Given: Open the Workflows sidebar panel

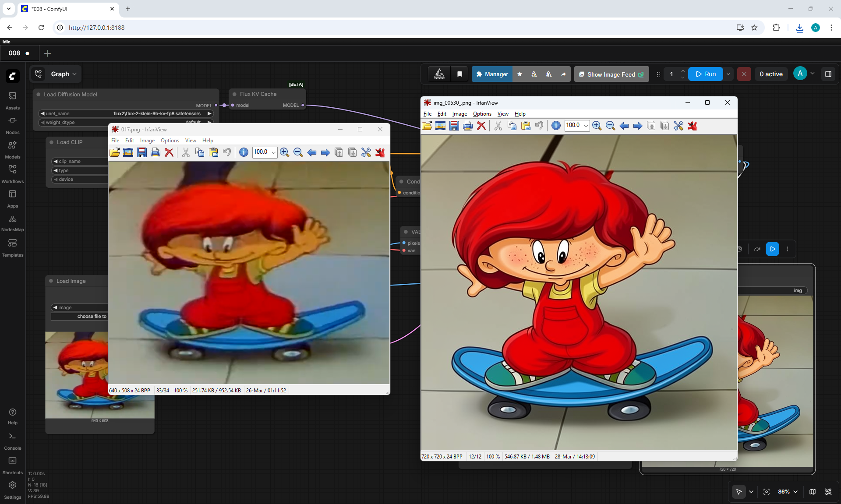Looking at the screenshot, I should point(12,174).
